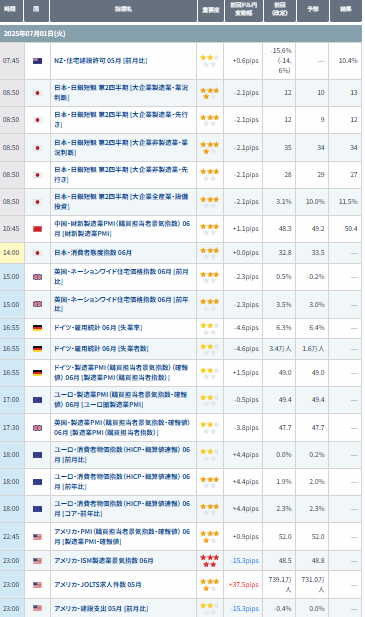This screenshot has height=617, width=365.
Task: Open NZ・住宅建設許可 05月 indicator link
Action: point(101,61)
